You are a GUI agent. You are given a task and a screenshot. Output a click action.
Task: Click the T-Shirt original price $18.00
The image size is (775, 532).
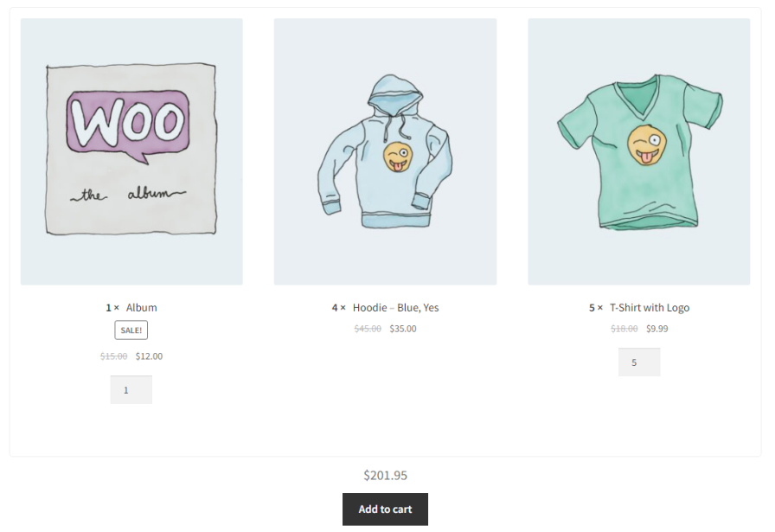pos(624,329)
